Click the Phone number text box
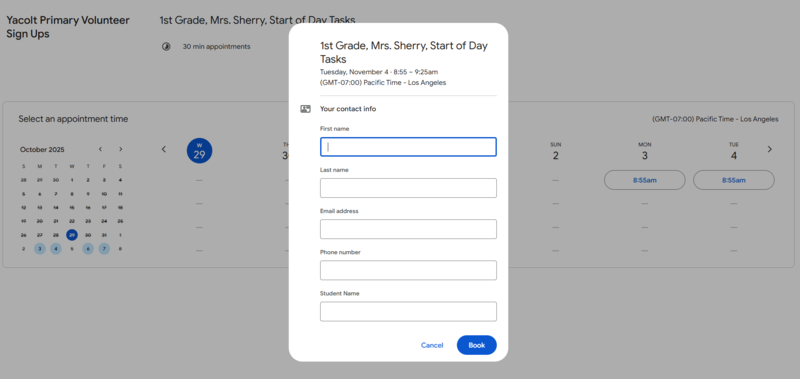 408,270
